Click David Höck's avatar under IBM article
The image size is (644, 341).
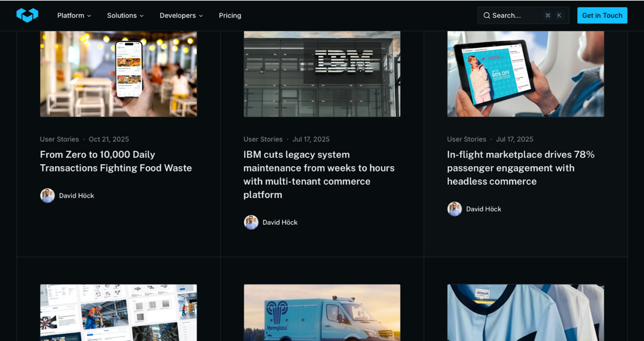click(251, 222)
